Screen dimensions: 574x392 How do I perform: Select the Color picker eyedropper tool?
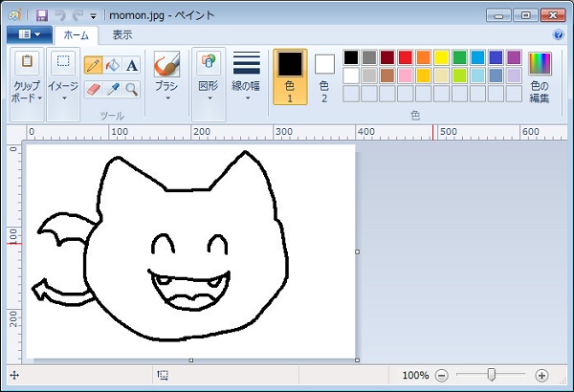coord(113,89)
